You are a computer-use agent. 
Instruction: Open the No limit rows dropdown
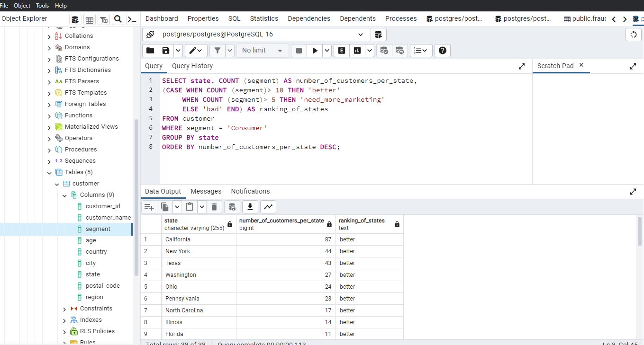263,51
